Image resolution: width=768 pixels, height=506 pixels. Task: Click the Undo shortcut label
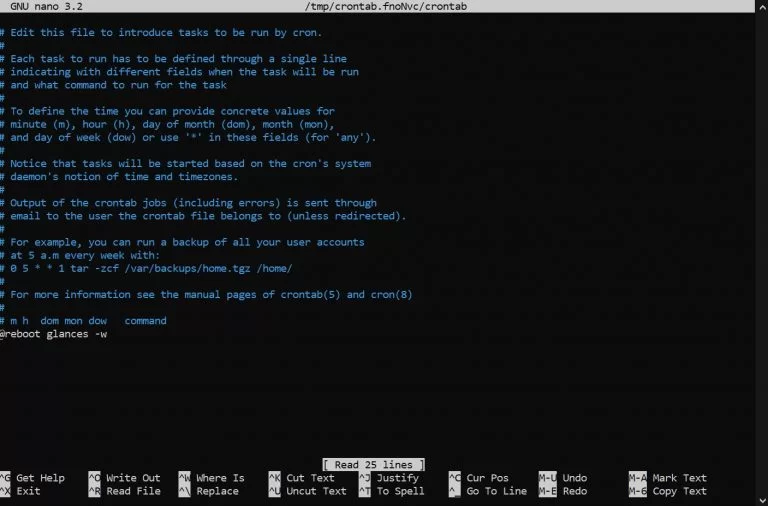point(574,478)
